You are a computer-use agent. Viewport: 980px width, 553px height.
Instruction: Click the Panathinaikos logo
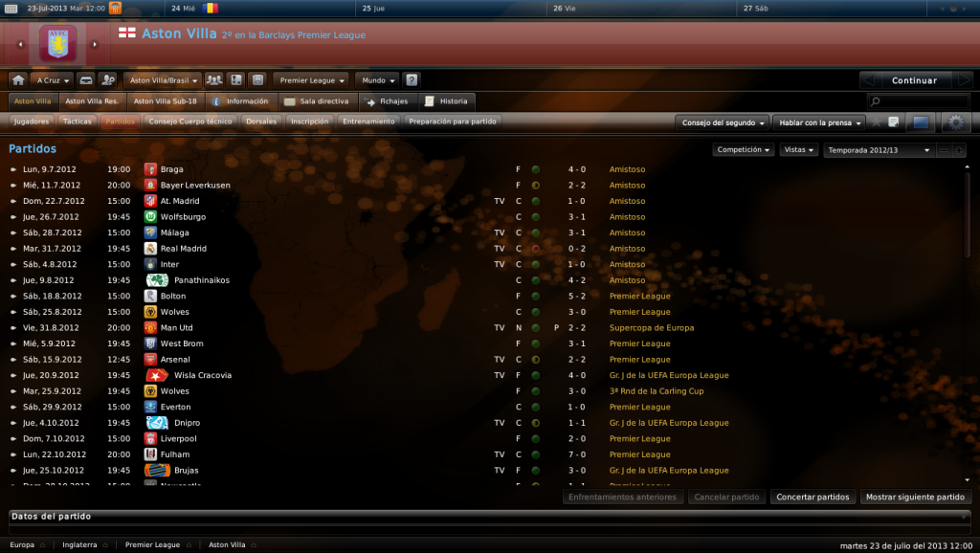[x=157, y=280]
